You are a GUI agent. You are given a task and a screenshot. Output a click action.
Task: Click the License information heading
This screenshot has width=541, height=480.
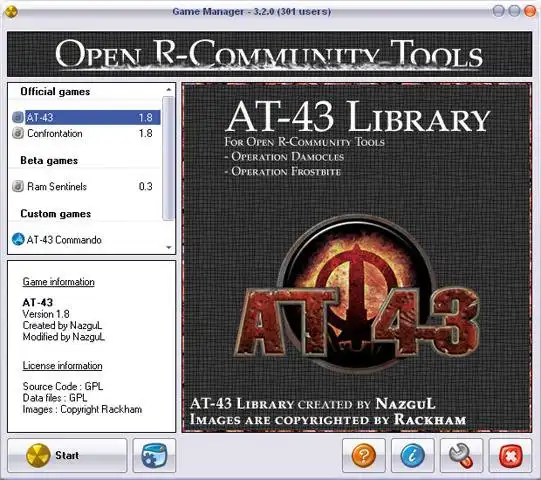pos(62,365)
